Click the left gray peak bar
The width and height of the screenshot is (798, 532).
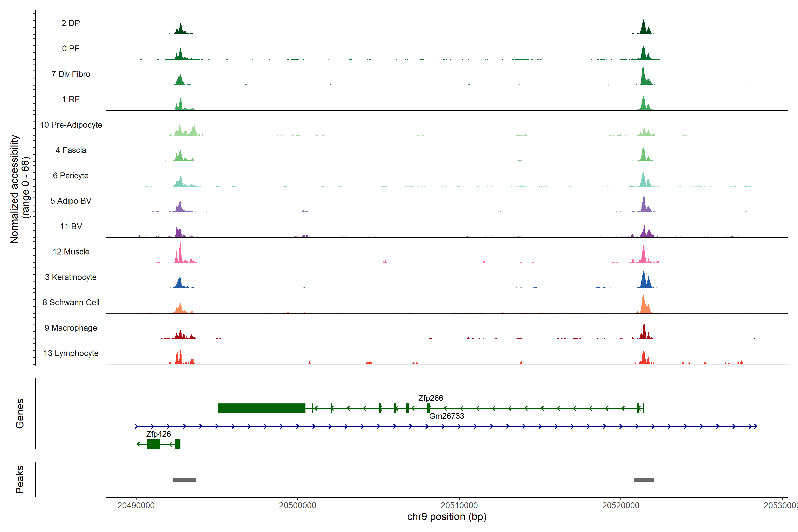coord(185,480)
